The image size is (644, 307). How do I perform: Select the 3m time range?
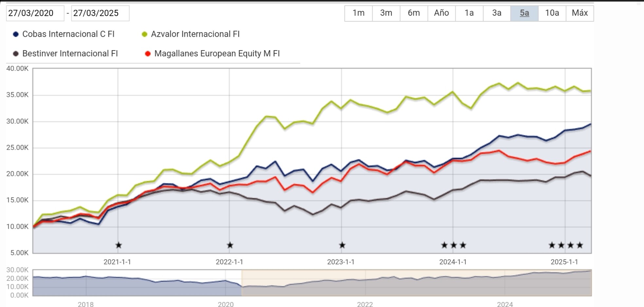tap(386, 13)
